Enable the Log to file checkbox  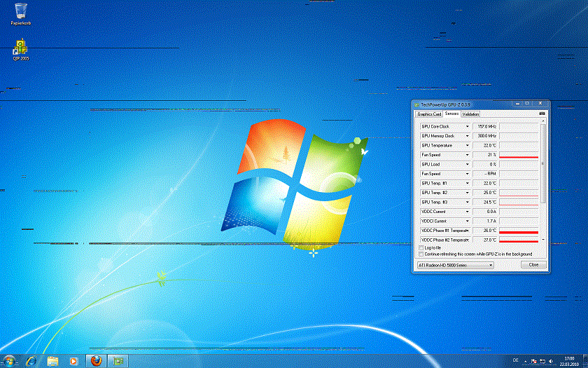click(x=421, y=248)
